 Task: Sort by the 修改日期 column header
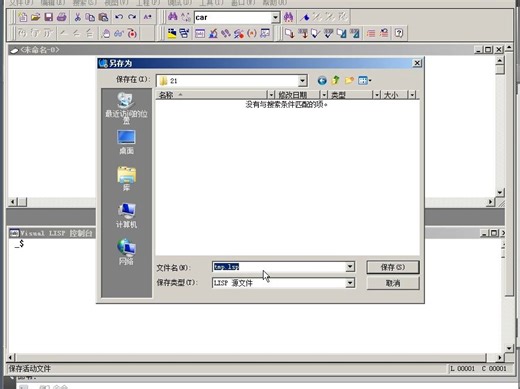point(298,95)
